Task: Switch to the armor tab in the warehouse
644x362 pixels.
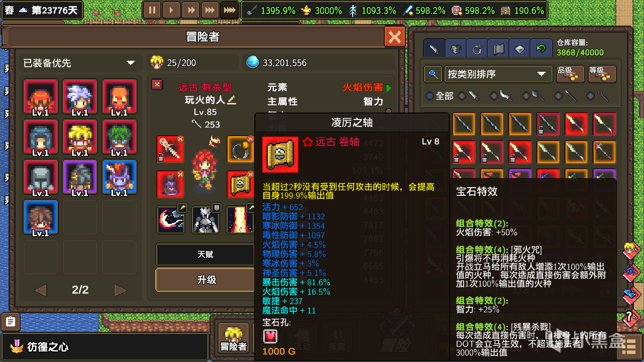Action: click(x=456, y=49)
